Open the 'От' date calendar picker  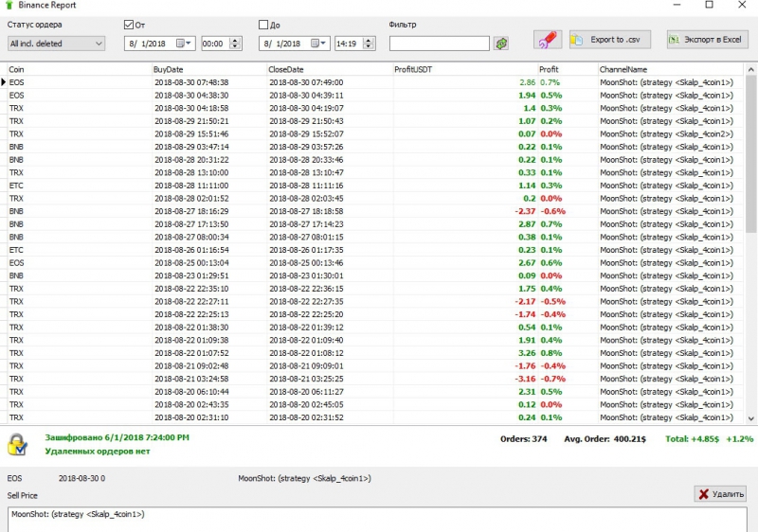[184, 44]
